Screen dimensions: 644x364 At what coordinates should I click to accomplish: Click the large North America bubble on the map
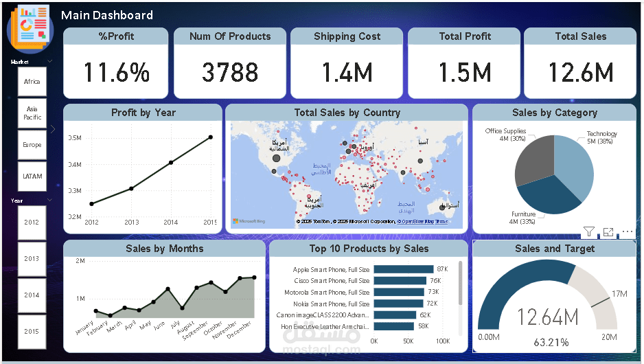point(277,158)
